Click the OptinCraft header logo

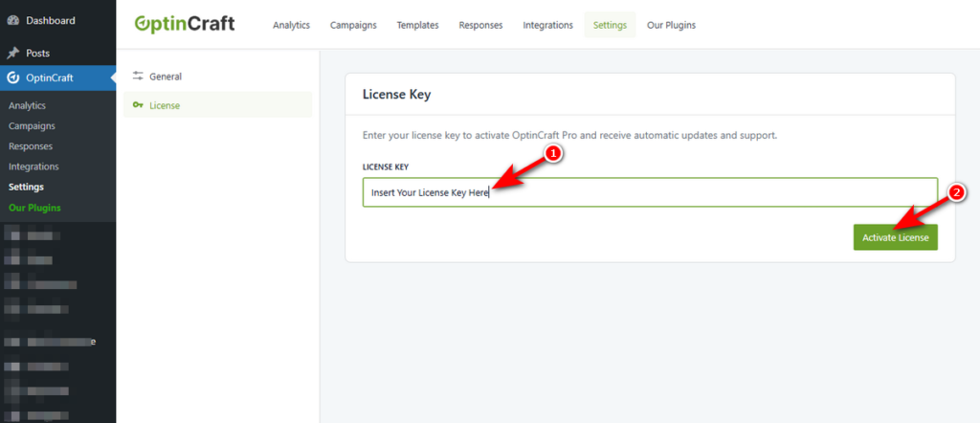pos(185,24)
